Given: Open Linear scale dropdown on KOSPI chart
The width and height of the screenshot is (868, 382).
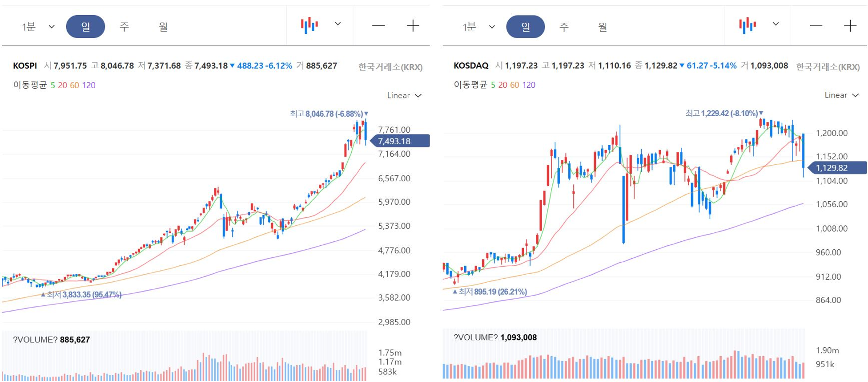Looking at the screenshot, I should (x=404, y=96).
